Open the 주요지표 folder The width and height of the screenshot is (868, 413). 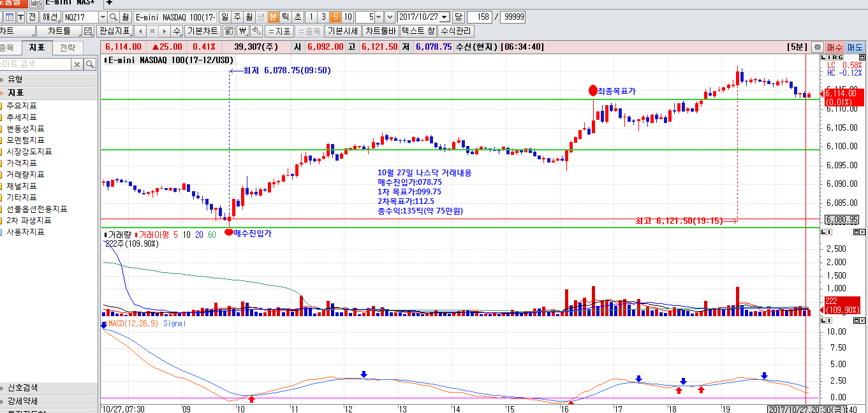pos(22,106)
